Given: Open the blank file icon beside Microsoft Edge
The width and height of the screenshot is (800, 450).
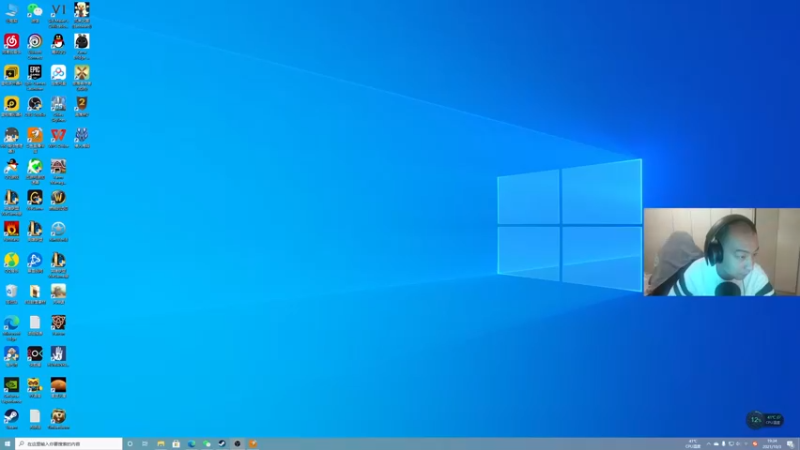Looking at the screenshot, I should [35, 324].
